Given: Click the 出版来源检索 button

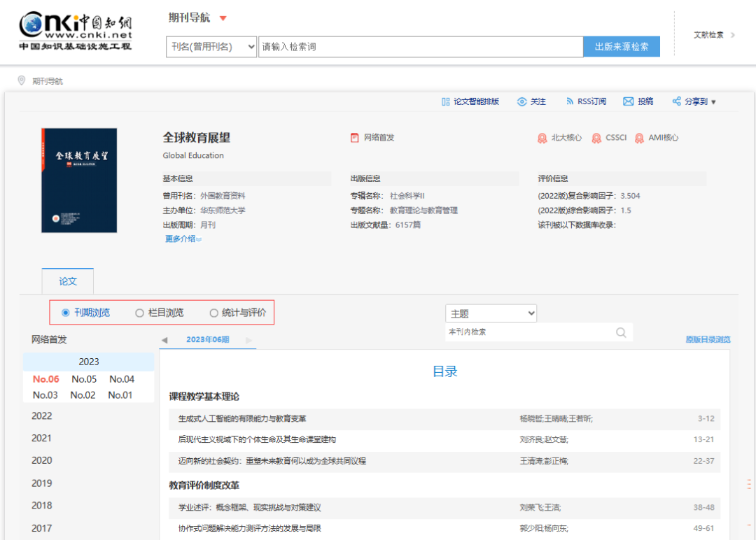Looking at the screenshot, I should (622, 47).
